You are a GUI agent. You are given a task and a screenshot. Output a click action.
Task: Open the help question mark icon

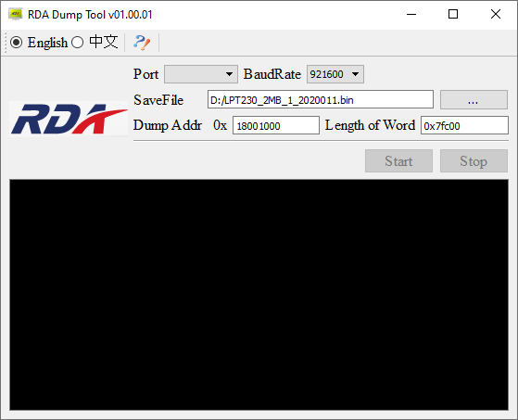coord(142,43)
